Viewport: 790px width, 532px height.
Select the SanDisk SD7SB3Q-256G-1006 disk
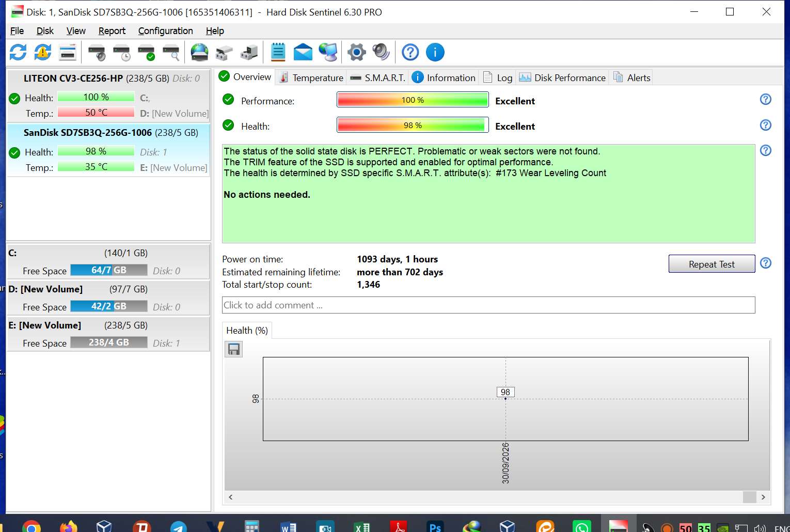(x=108, y=150)
